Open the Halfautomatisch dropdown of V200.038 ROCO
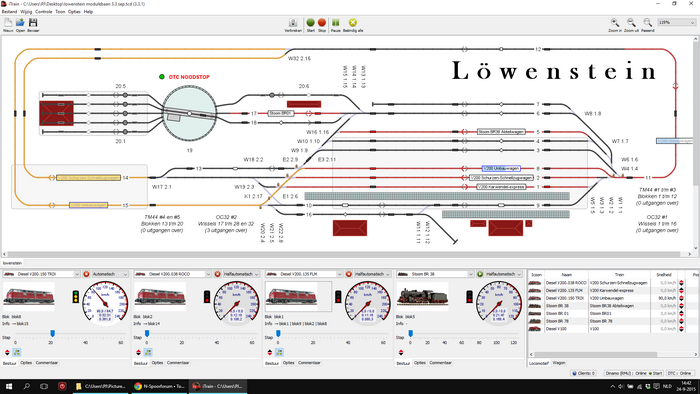The image size is (700, 394). [241, 274]
